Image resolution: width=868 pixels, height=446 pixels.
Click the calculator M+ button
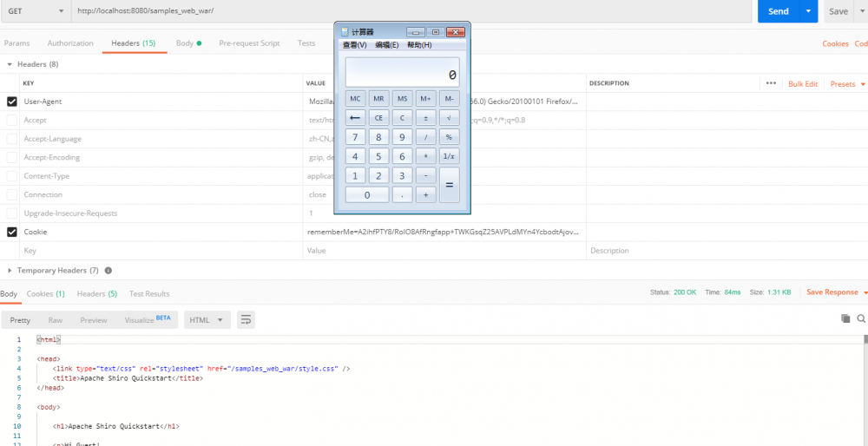[x=425, y=99]
